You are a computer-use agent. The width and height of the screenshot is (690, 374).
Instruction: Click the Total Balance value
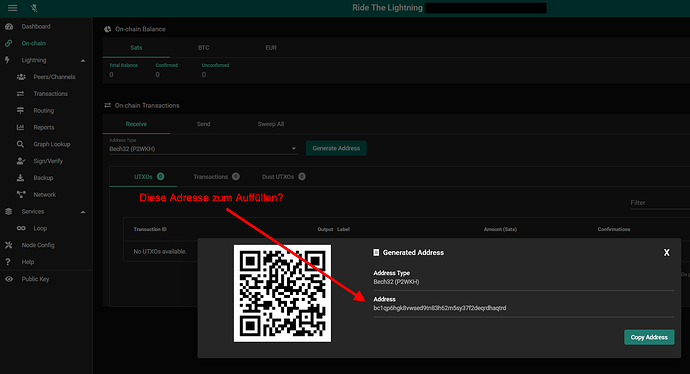[111, 75]
